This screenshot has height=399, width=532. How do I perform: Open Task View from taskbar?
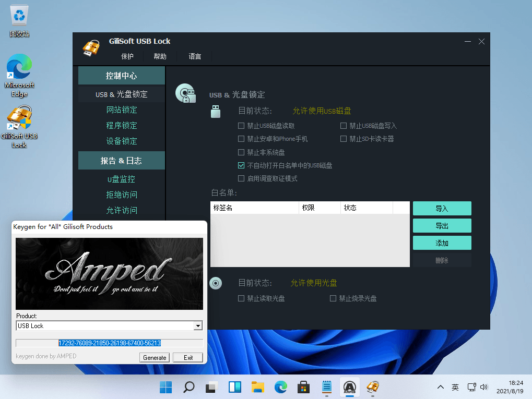pos(212,387)
